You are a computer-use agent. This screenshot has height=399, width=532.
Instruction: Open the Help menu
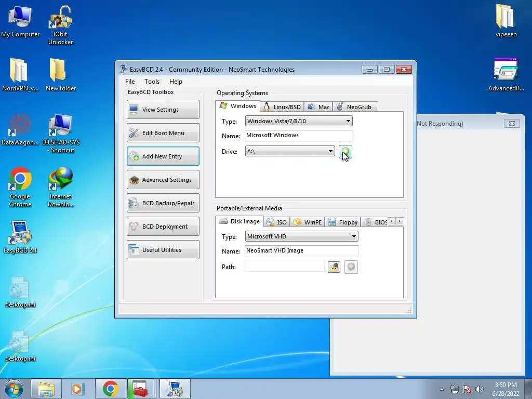pos(176,82)
